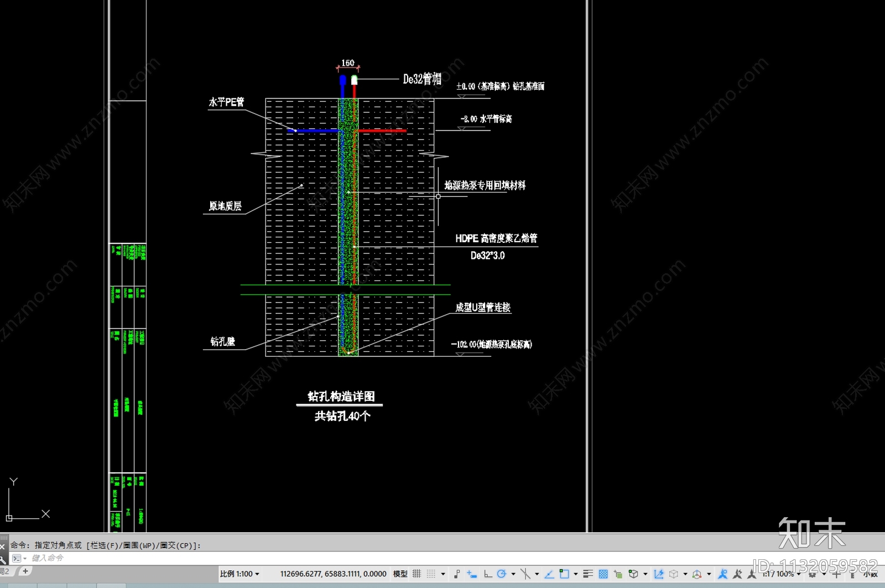Viewport: 885px width, 588px height.
Task: Toggle selection cycling icon
Action: point(618,574)
